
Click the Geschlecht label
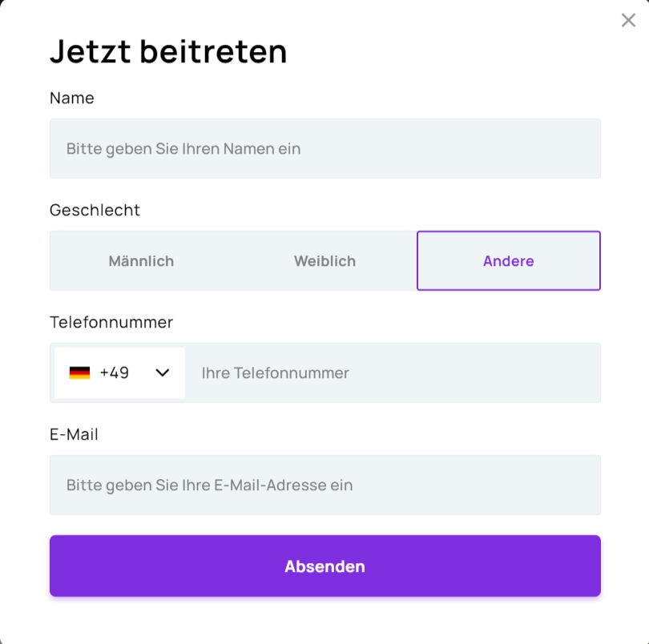95,210
